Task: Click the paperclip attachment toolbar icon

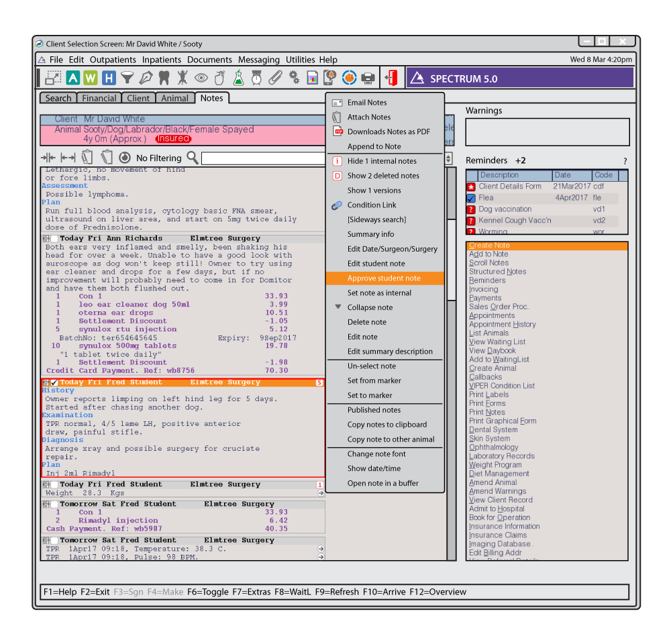Action: [x=274, y=78]
